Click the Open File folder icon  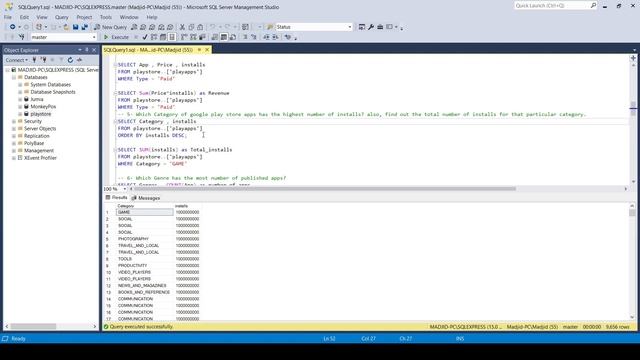pyautogui.click(x=66, y=27)
